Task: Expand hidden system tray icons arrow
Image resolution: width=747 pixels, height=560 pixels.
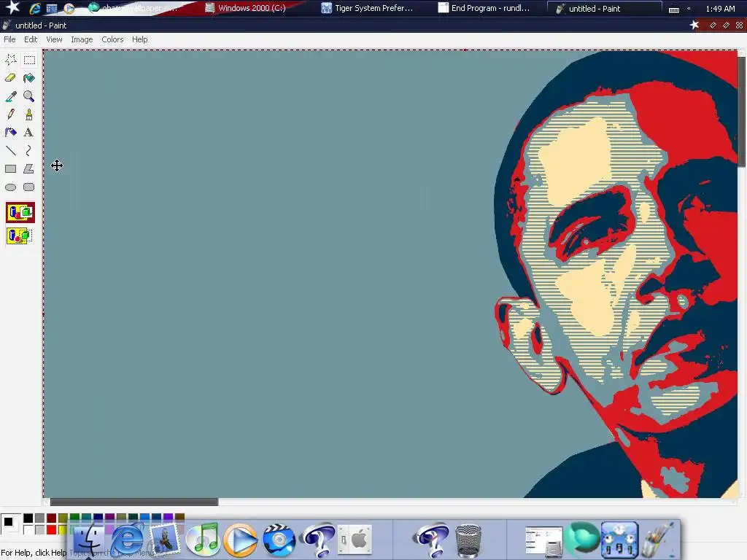Action: 689,9
